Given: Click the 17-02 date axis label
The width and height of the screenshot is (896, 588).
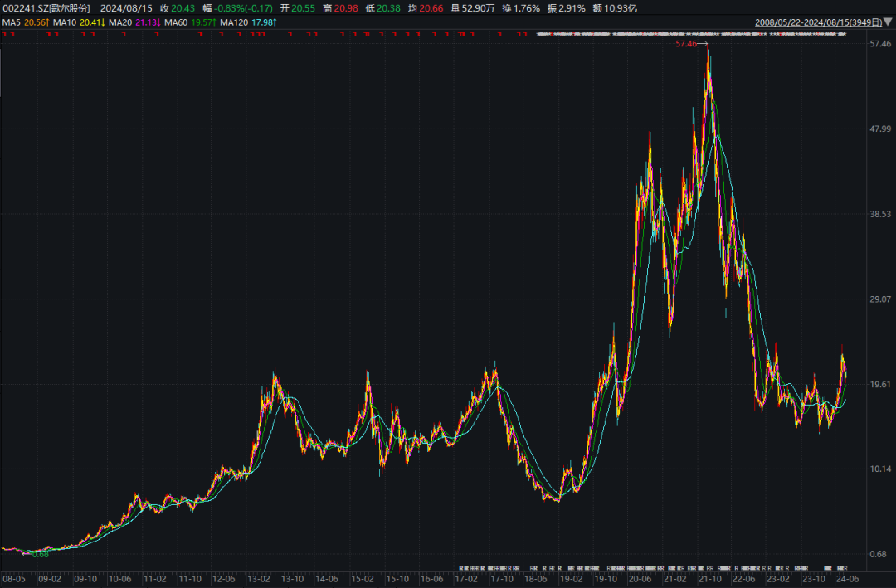Looking at the screenshot, I should click(466, 579).
